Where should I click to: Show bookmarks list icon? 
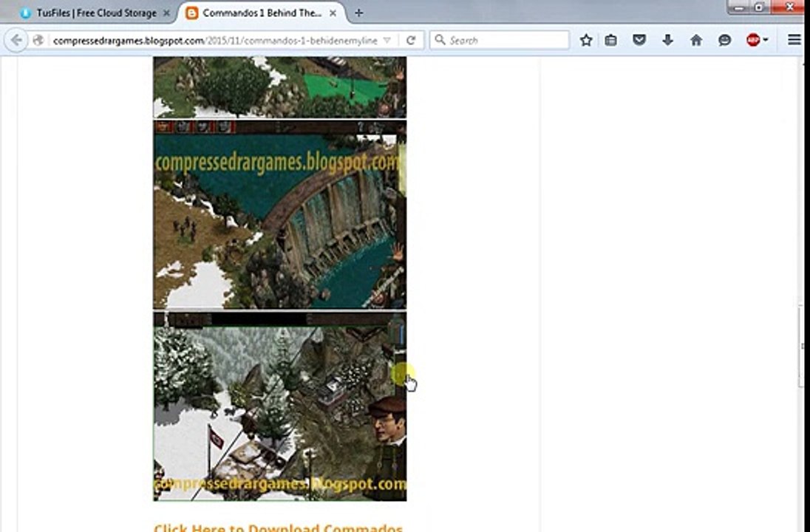pyautogui.click(x=610, y=40)
